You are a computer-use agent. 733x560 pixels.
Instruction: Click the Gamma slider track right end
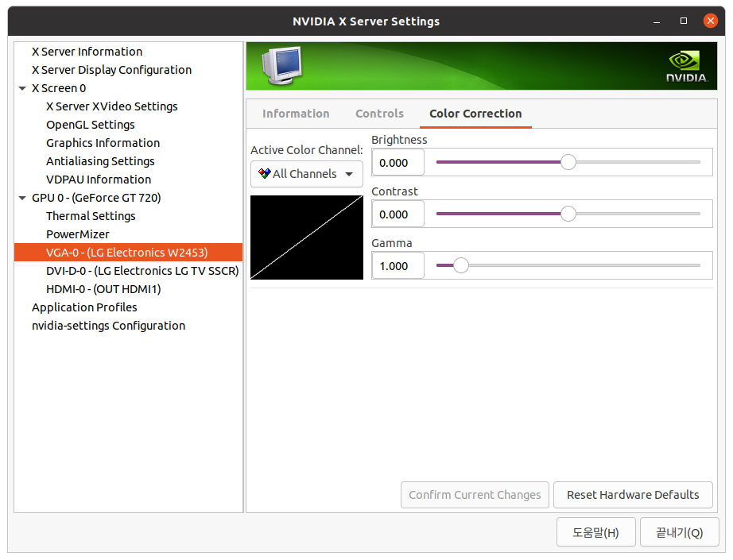pos(696,265)
